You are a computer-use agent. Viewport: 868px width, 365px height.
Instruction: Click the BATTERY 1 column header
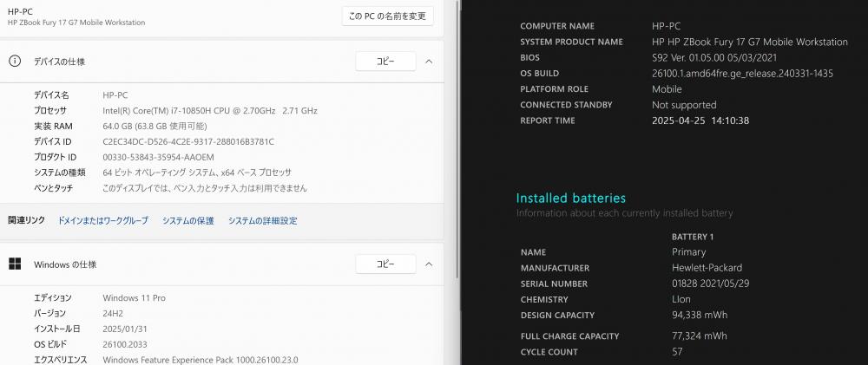693,237
